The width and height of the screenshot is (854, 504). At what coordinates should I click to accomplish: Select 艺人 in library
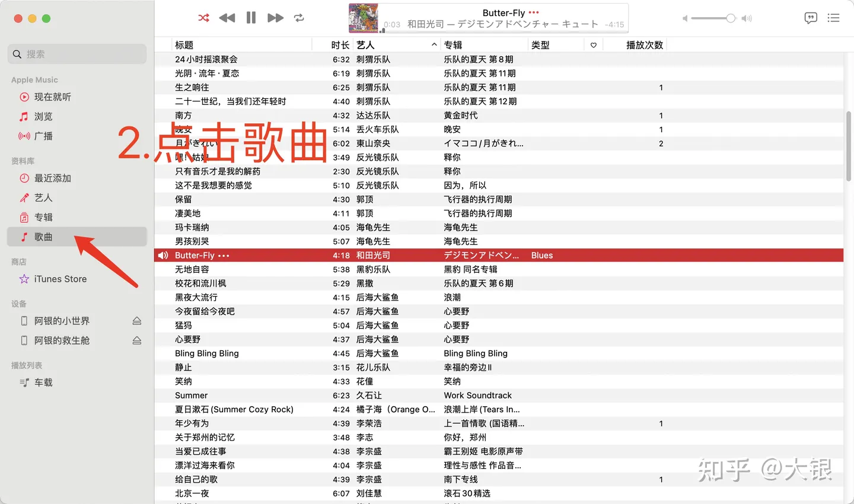[77, 197]
